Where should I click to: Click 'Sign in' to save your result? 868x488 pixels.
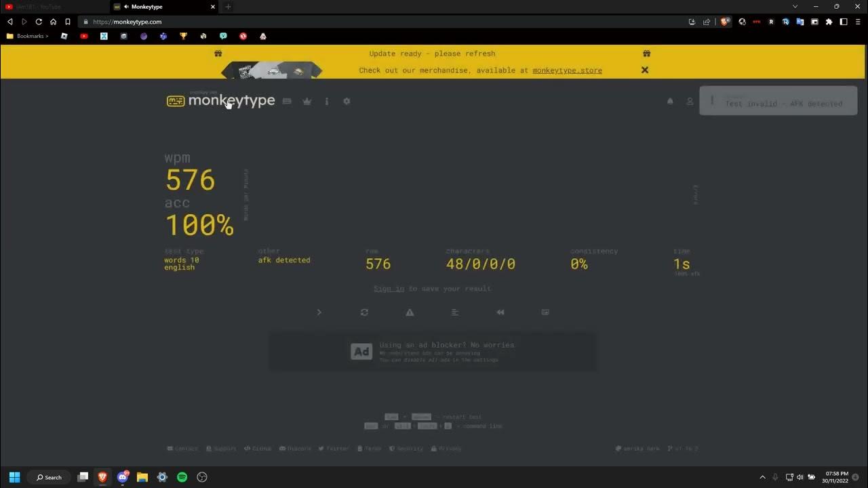389,289
